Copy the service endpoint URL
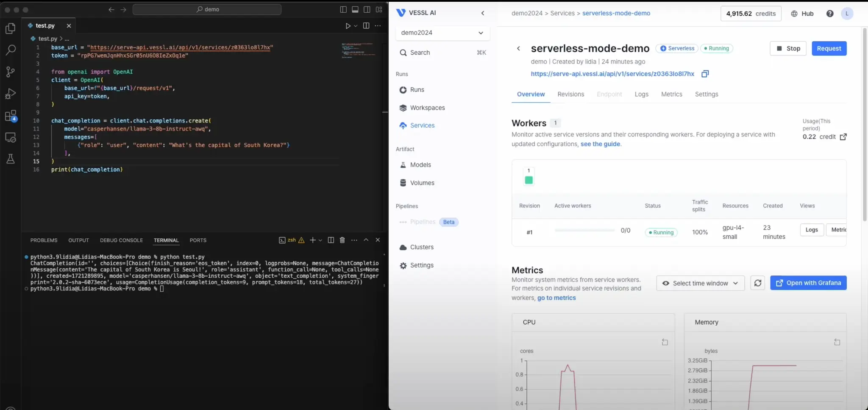The width and height of the screenshot is (868, 410). point(705,74)
